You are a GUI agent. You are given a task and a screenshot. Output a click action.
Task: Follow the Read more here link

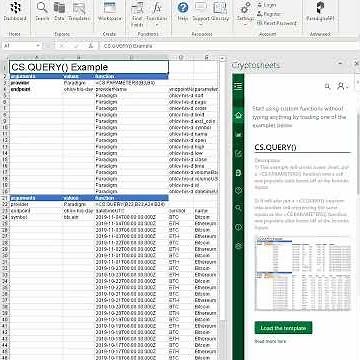click(270, 341)
